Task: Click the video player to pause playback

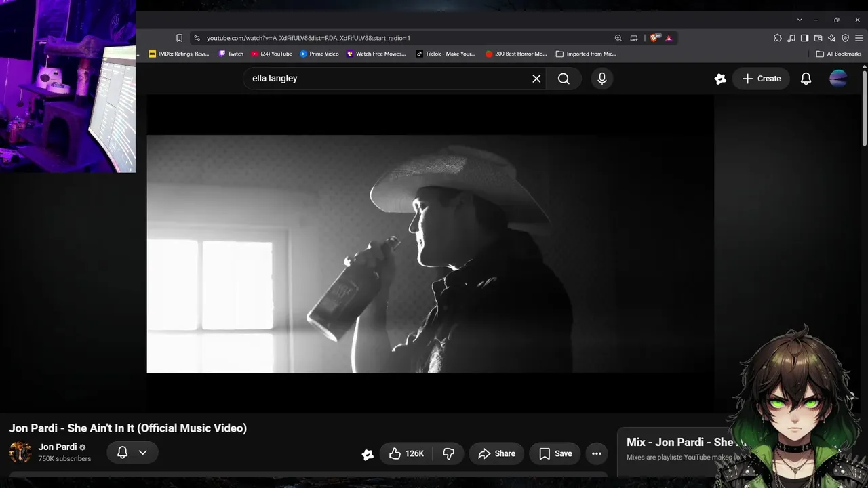Action: [x=430, y=253]
